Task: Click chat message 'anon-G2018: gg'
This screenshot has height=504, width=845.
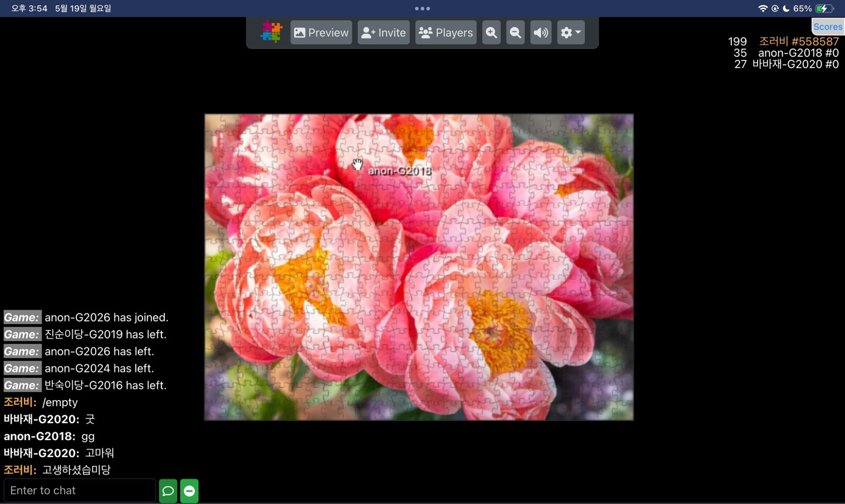Action: click(49, 437)
